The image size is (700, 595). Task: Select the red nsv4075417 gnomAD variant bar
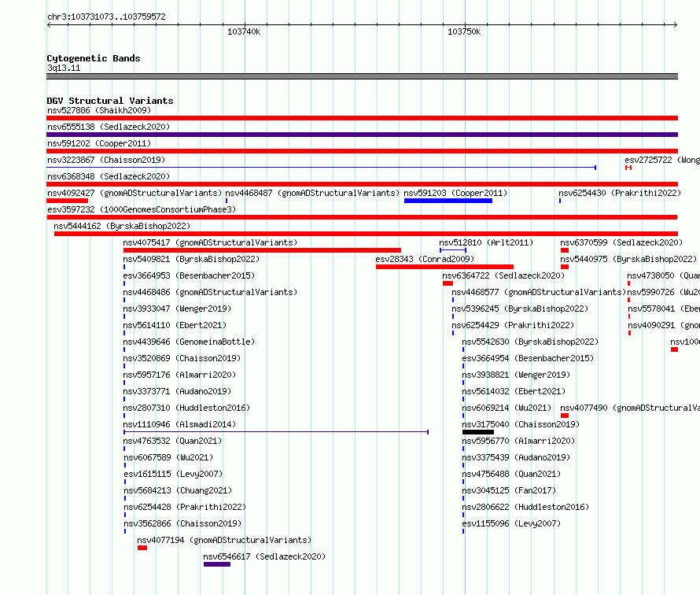pos(262,250)
